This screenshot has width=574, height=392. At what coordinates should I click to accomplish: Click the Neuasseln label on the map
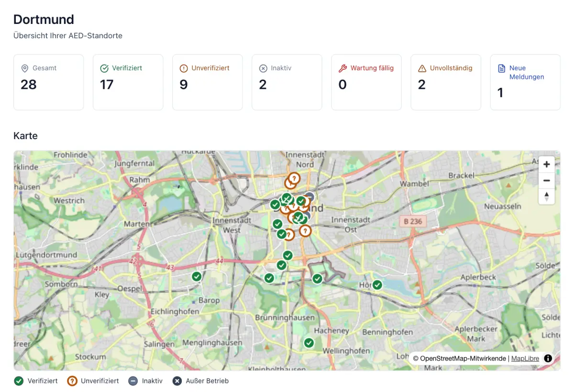coord(502,206)
